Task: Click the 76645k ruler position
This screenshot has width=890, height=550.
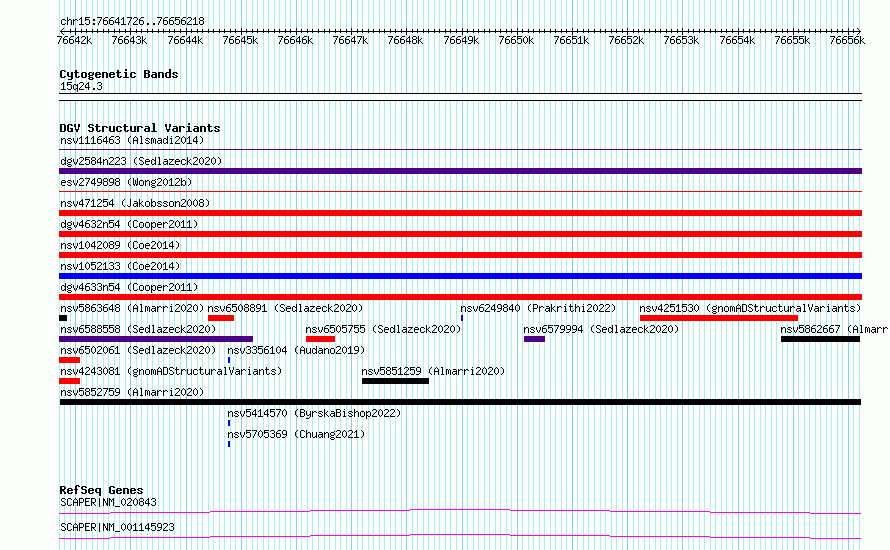Action: [240, 40]
